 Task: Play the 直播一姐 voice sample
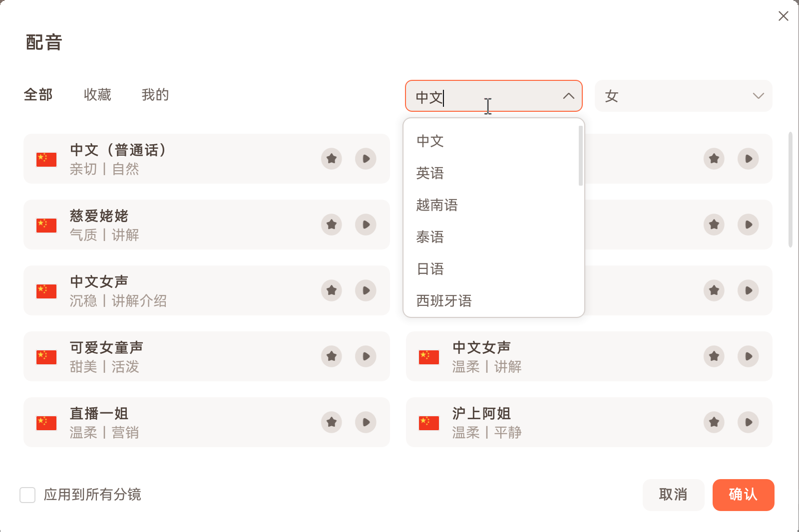tap(366, 422)
